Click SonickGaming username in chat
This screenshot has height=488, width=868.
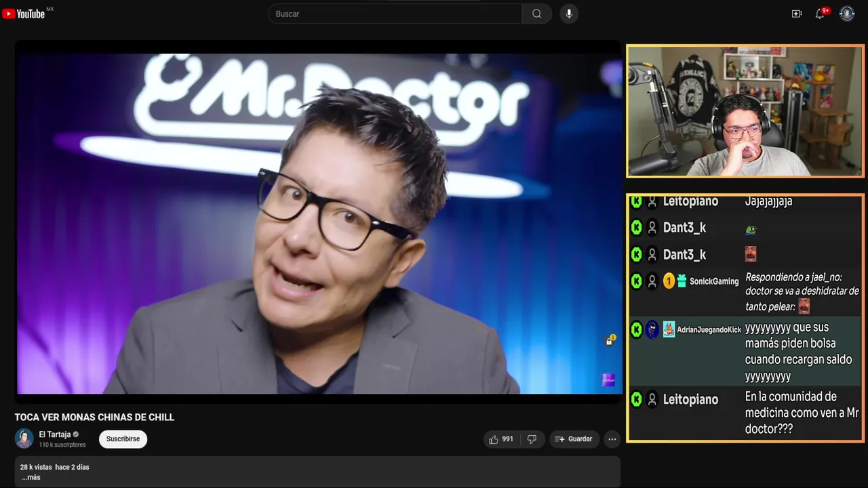(714, 281)
